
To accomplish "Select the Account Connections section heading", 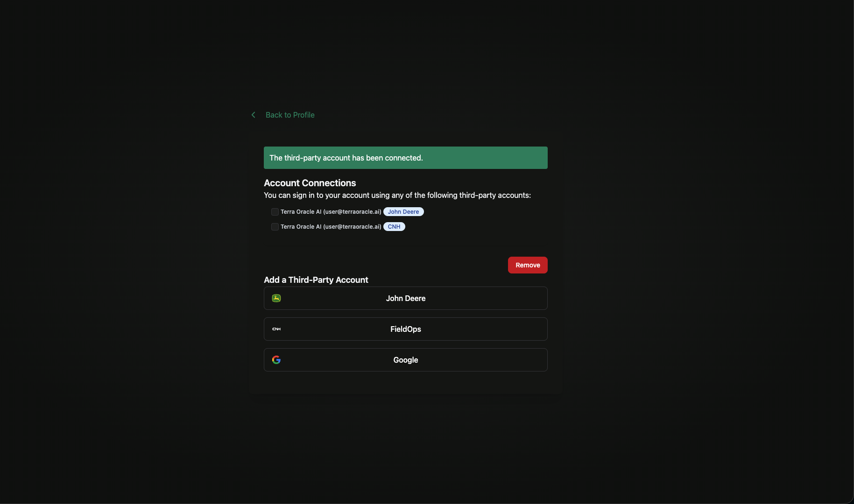I will (310, 182).
